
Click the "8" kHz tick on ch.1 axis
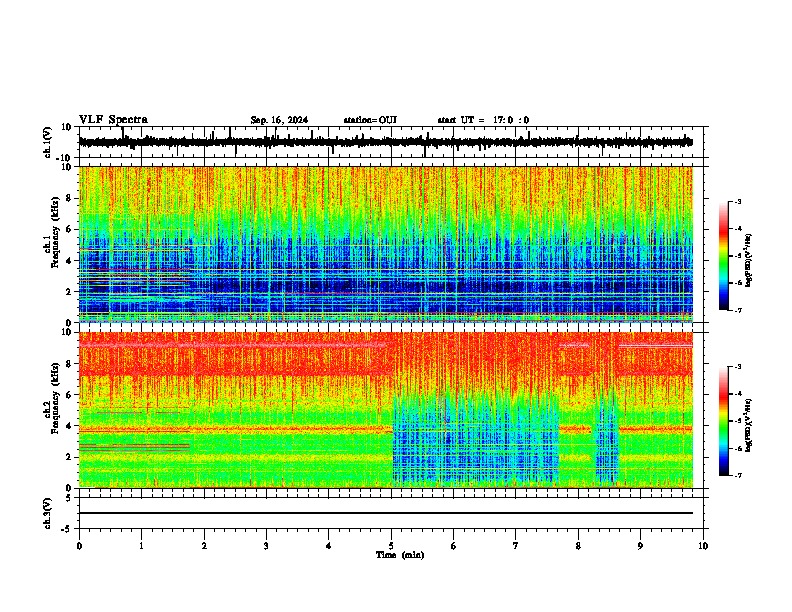69,198
